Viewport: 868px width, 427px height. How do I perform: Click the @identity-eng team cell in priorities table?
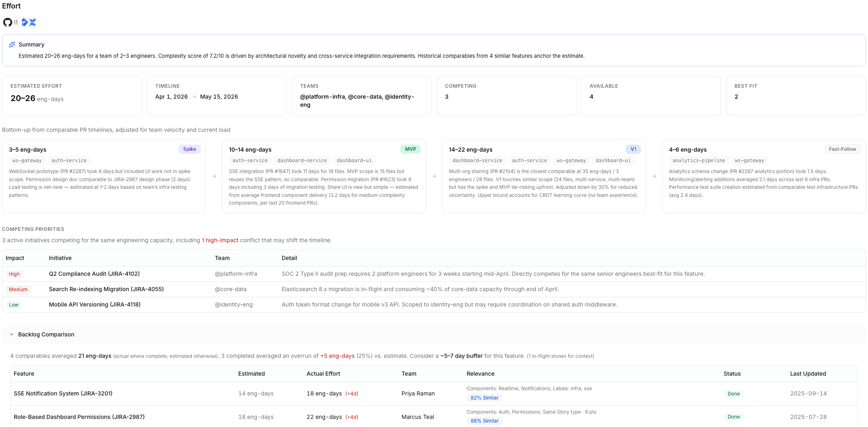(x=234, y=304)
